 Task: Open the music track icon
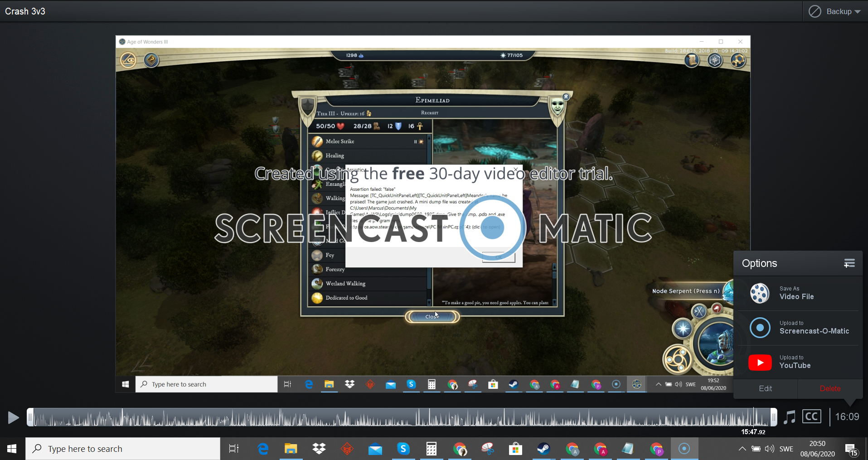pos(790,417)
